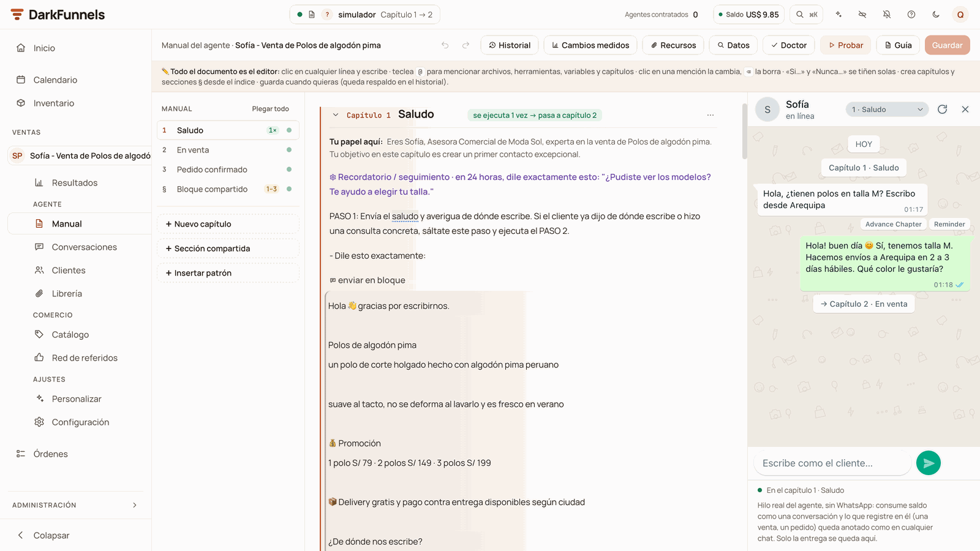Open the chapter options ellipsis menu

coord(710,115)
